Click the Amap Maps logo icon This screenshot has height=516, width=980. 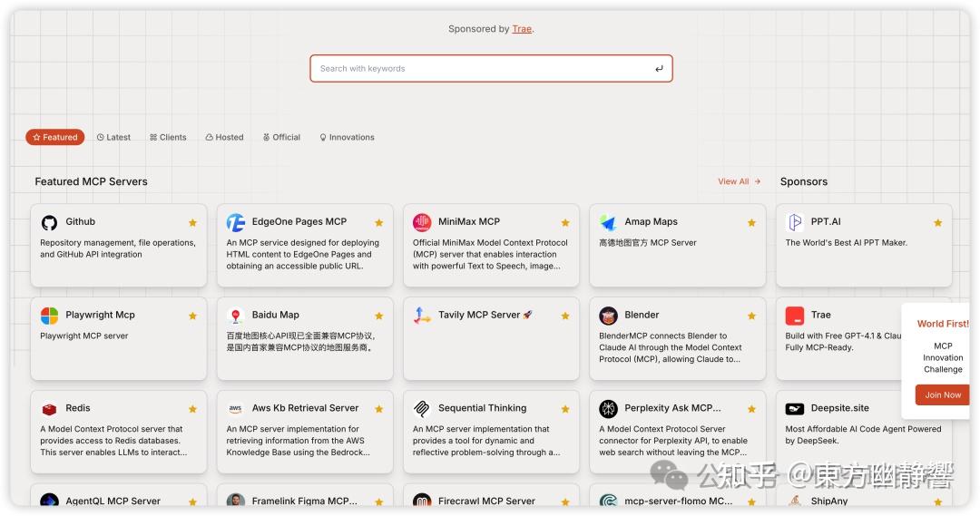[608, 222]
